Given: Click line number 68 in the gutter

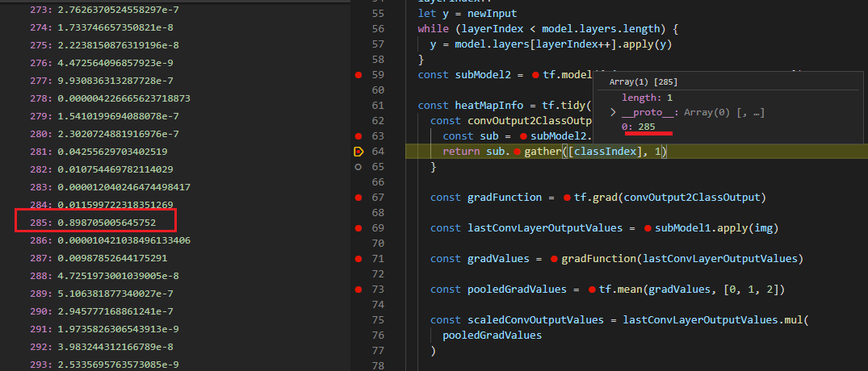Looking at the screenshot, I should pyautogui.click(x=378, y=213).
